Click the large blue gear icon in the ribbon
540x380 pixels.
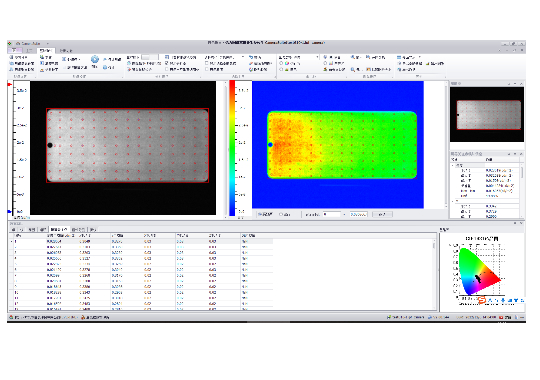95,59
